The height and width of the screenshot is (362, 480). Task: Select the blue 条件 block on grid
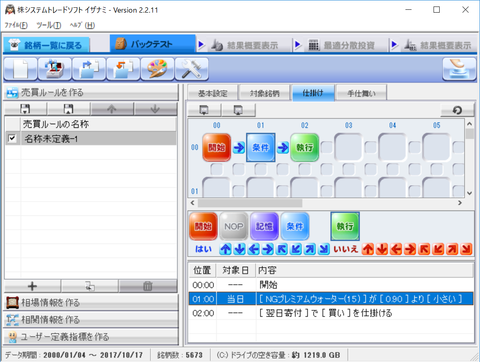tap(261, 147)
